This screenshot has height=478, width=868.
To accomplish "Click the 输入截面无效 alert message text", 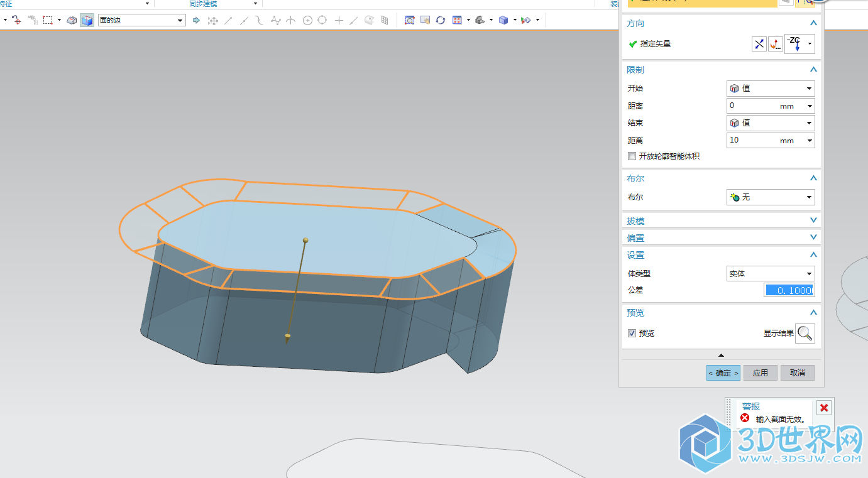I will pyautogui.click(x=781, y=419).
